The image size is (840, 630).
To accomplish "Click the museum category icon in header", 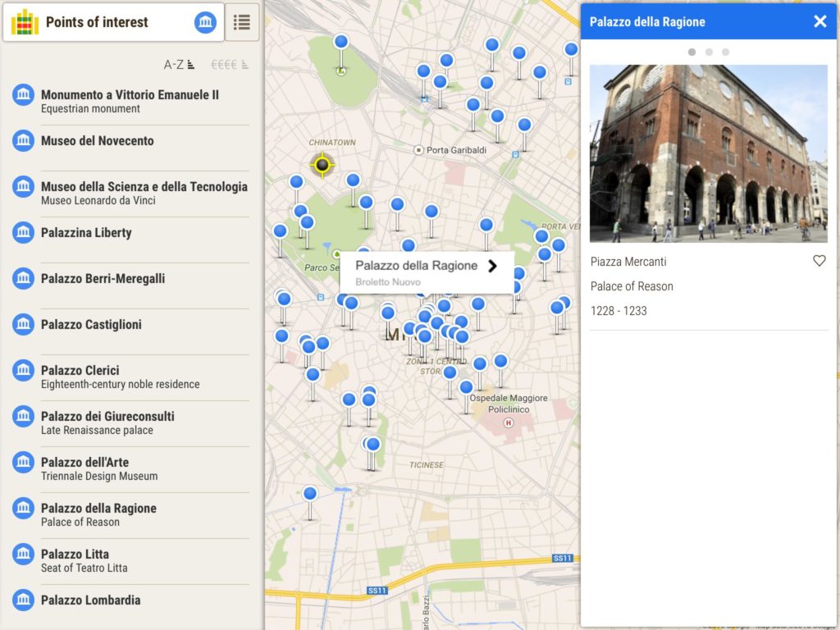I will [205, 23].
